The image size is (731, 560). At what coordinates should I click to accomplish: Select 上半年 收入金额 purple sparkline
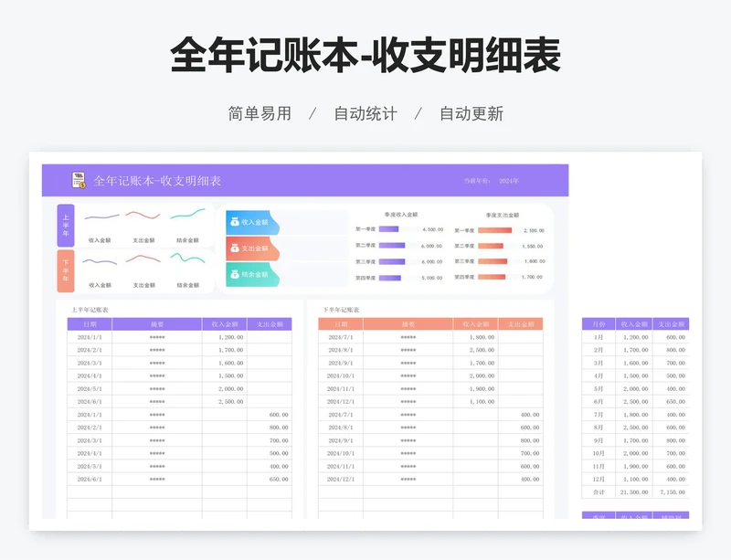tap(101, 217)
